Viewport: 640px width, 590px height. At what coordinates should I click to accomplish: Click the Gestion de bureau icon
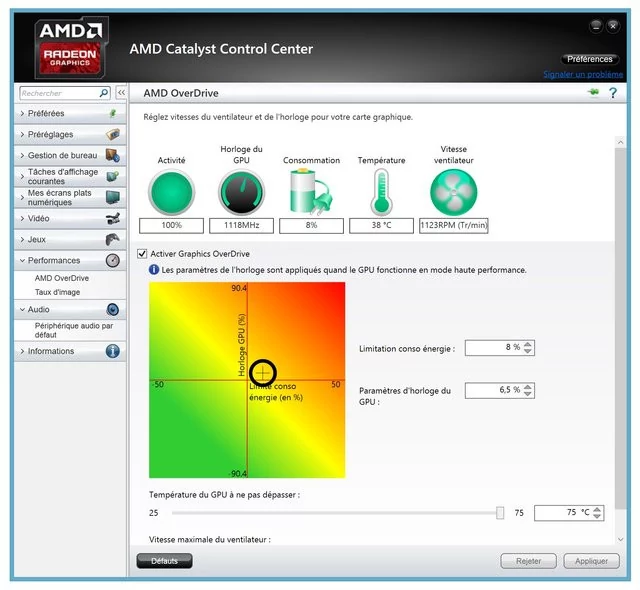click(113, 155)
